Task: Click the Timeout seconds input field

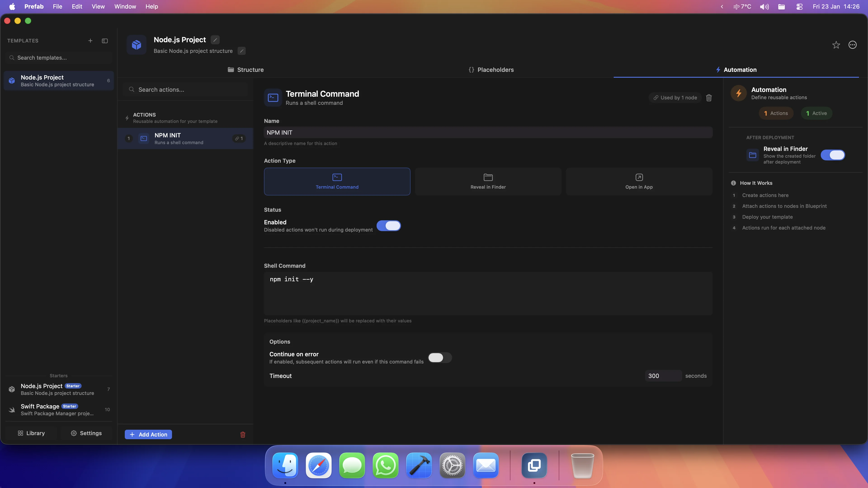Action: [663, 376]
